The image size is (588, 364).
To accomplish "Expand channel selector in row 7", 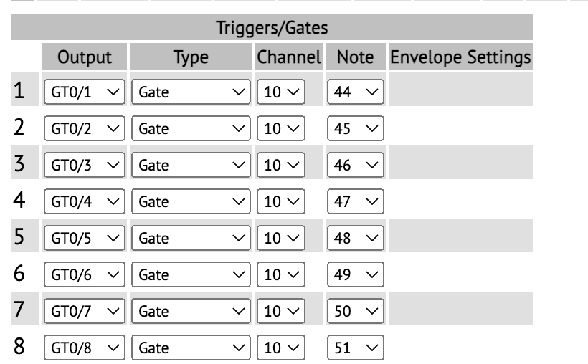I will 280,312.
